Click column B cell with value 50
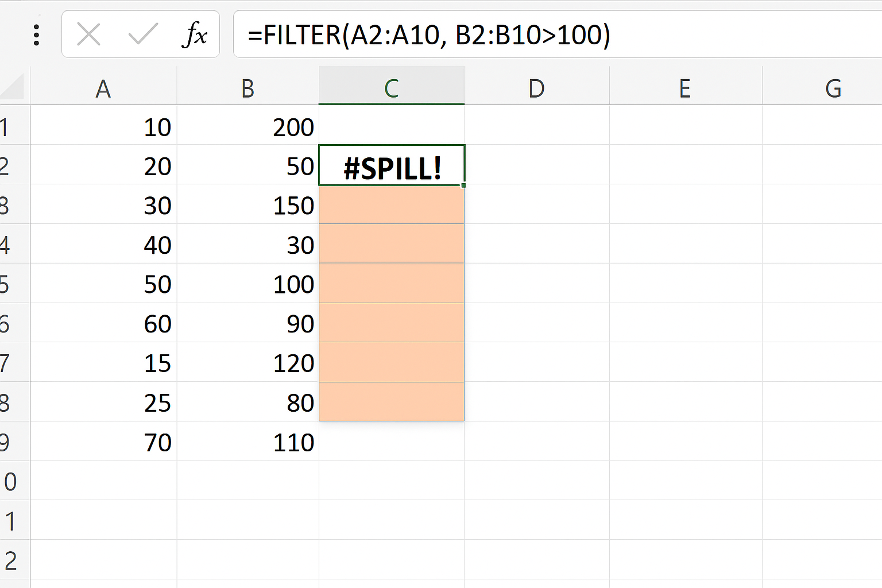 248,165
